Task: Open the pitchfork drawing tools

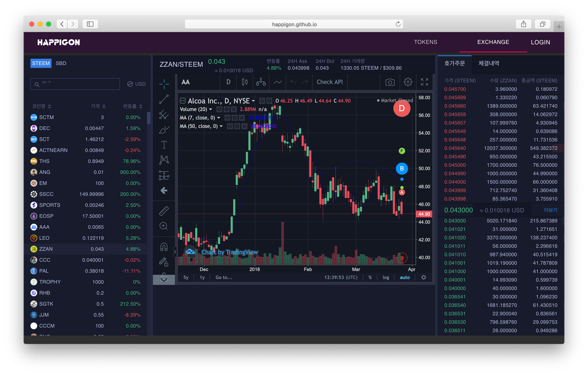Action: (164, 114)
